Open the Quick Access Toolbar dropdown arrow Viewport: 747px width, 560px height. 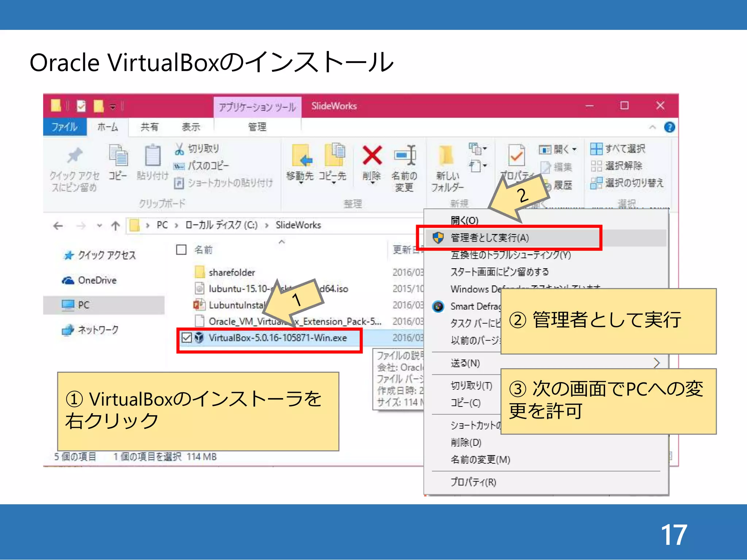(113, 106)
